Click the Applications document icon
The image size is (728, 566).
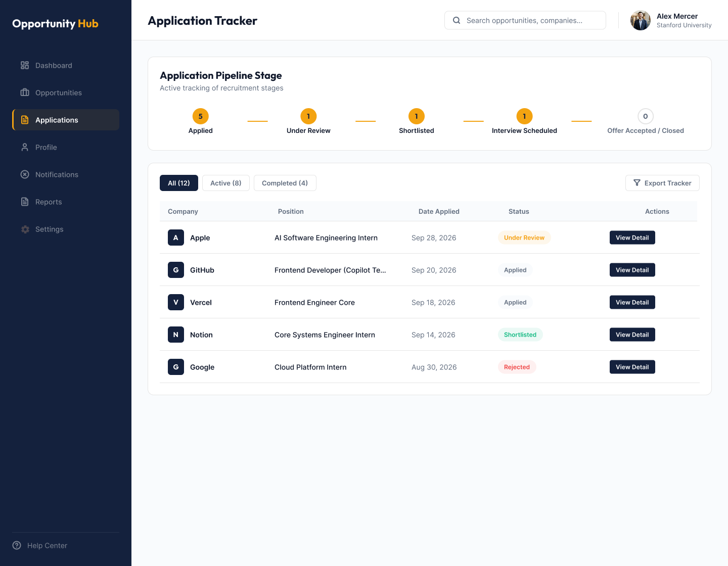pos(25,120)
